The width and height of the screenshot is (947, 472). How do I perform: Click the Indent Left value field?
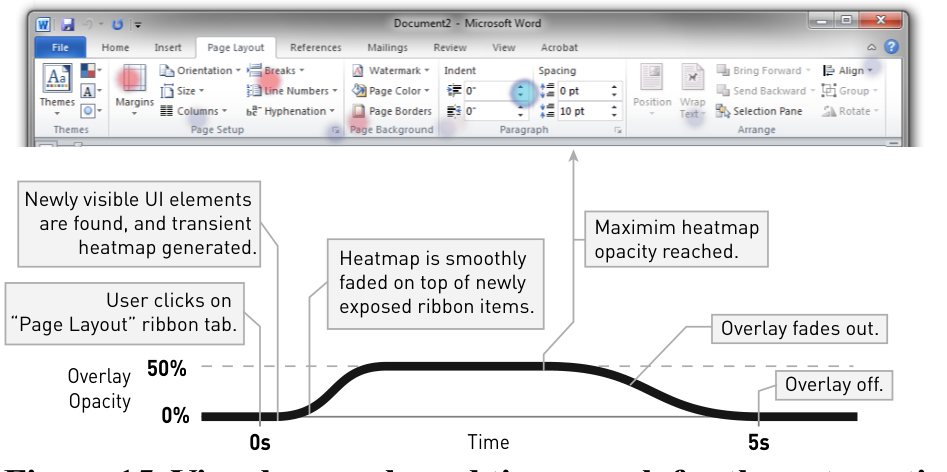pyautogui.click(x=488, y=91)
